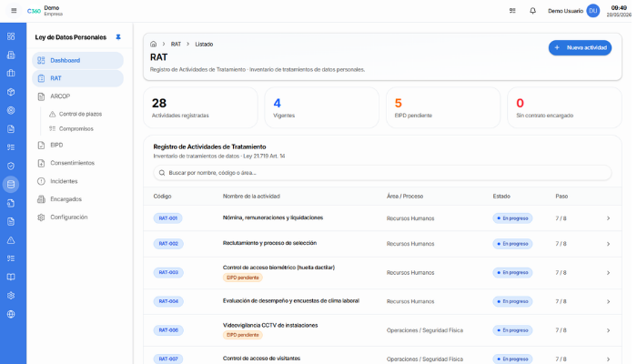The height and width of the screenshot is (364, 637).
Task: Click Estado column header
Action: tap(501, 197)
